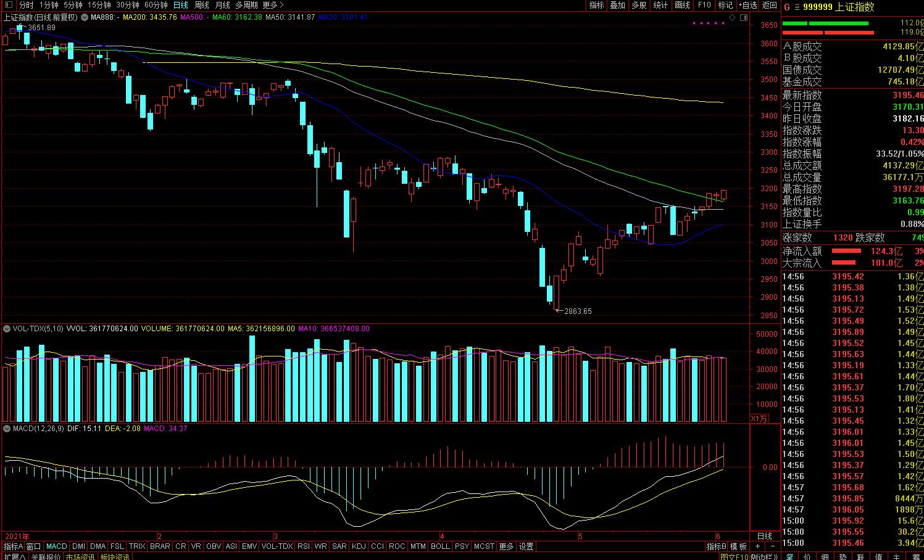Click the 统计 statistics toolbar button

click(x=660, y=5)
